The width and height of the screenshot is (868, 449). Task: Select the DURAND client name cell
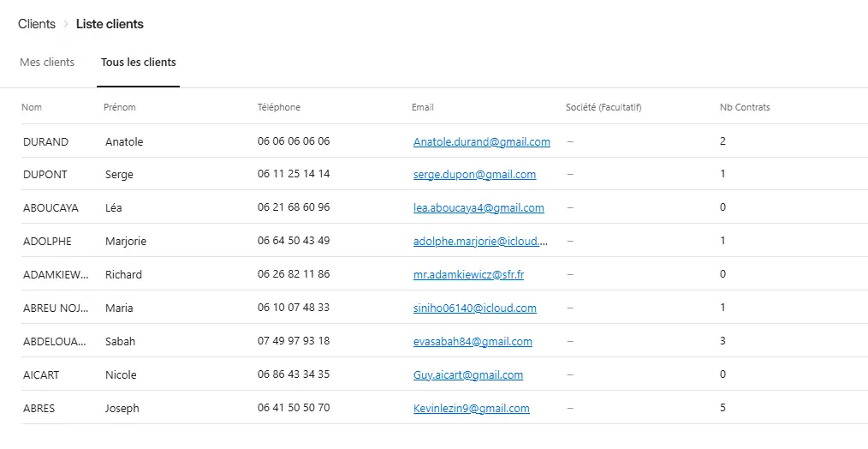[x=45, y=142]
